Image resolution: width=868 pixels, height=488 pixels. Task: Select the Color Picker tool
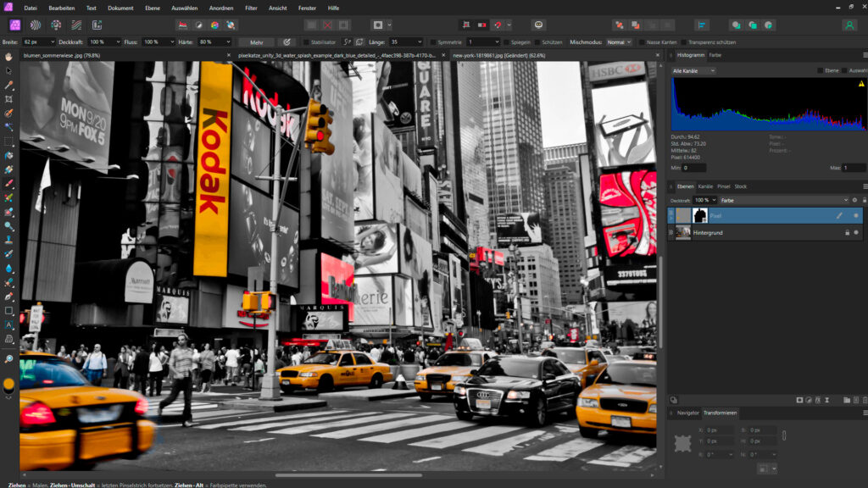pos(8,85)
